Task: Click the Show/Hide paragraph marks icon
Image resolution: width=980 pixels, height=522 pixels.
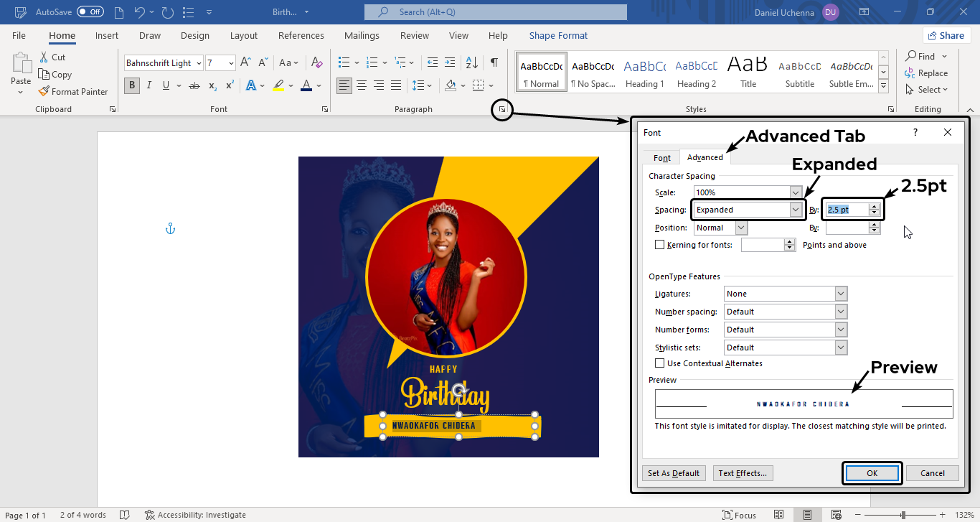Action: pyautogui.click(x=494, y=63)
